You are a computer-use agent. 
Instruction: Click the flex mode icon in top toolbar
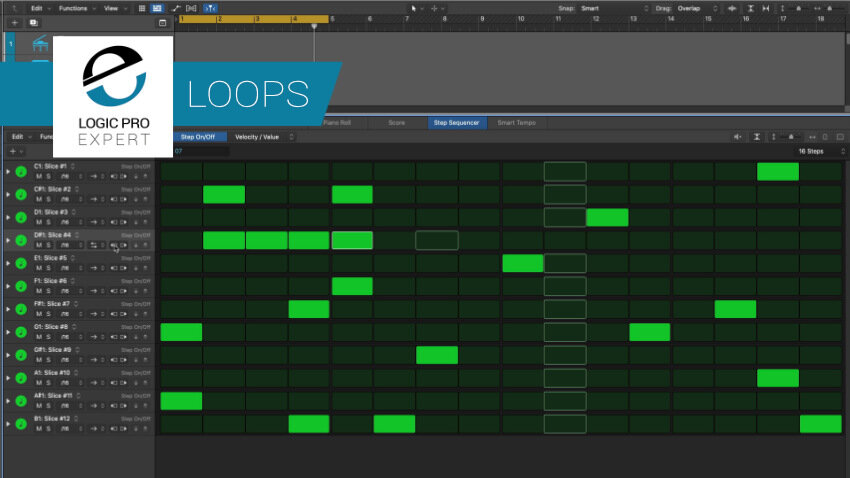click(191, 8)
